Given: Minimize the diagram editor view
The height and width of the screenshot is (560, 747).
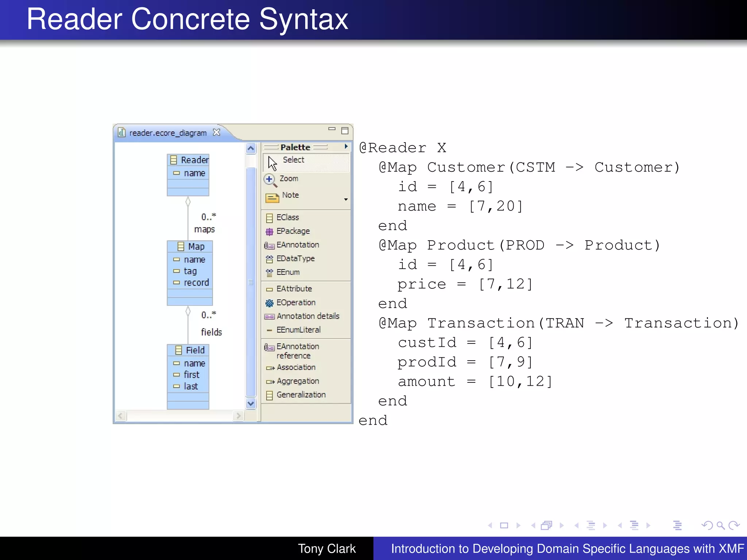Looking at the screenshot, I should (x=332, y=129).
